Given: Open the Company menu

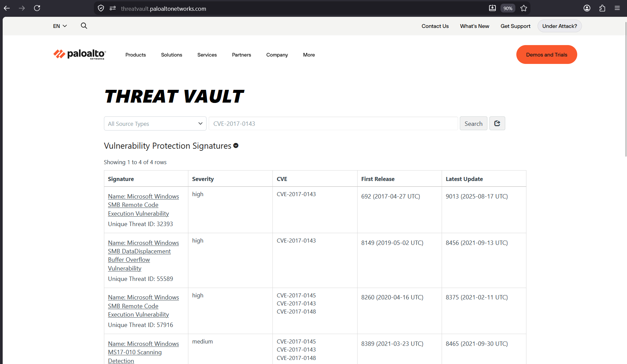Looking at the screenshot, I should (x=277, y=55).
